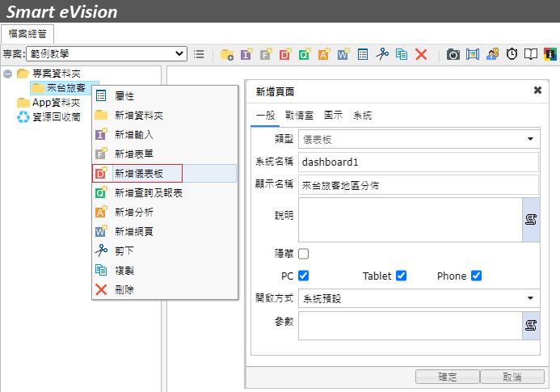Screen dimensions: 560x392
Task: Choose 新增儀表板 from context menu
Action: tap(165, 174)
